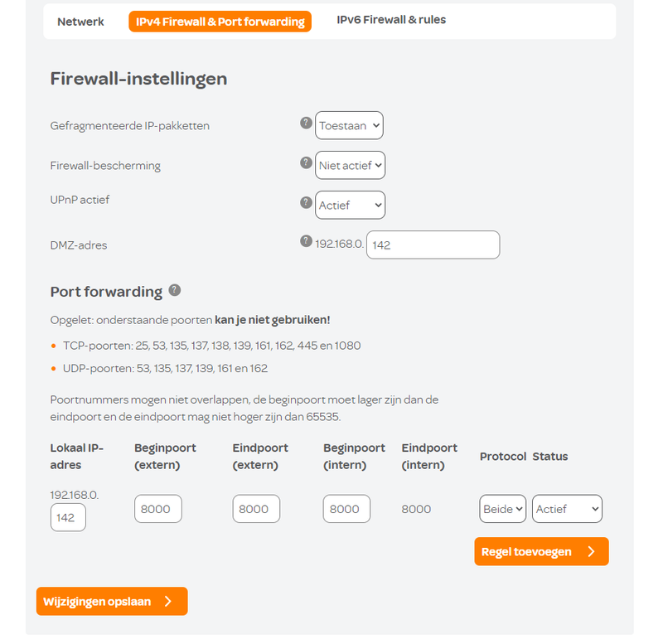The image size is (663, 644).
Task: Click arrow icon on Regel toevoegen button
Action: coord(591,552)
